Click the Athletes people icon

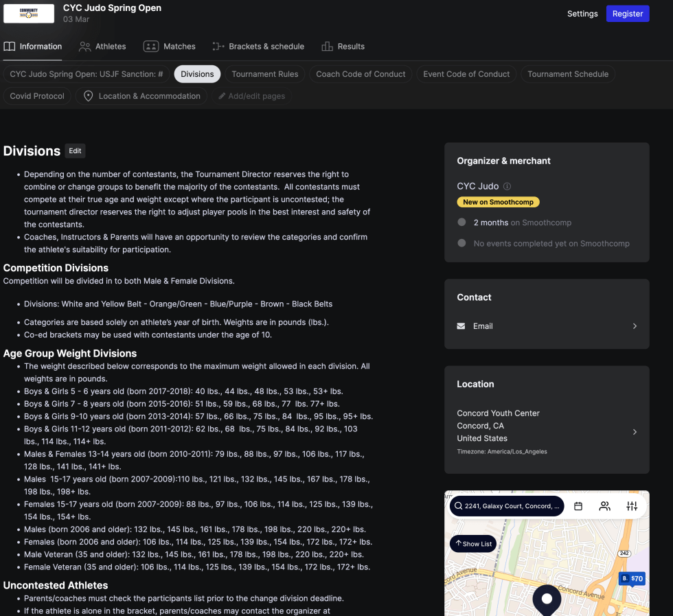click(84, 46)
